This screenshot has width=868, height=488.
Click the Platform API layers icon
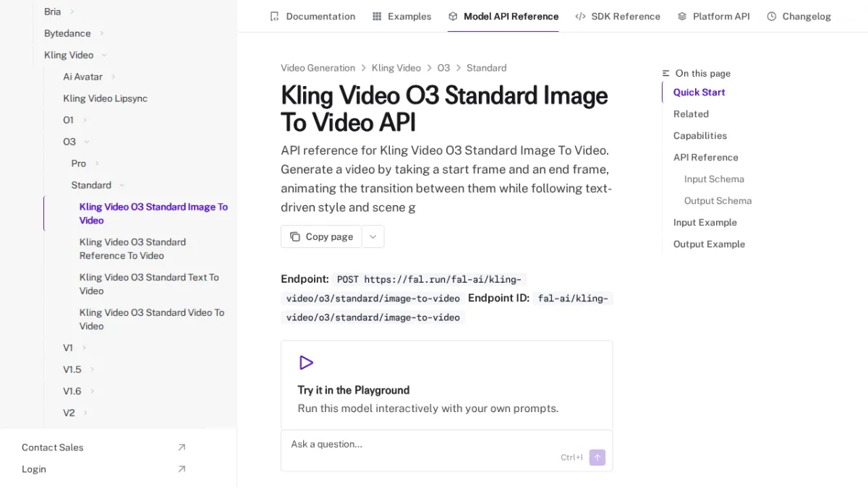point(682,16)
